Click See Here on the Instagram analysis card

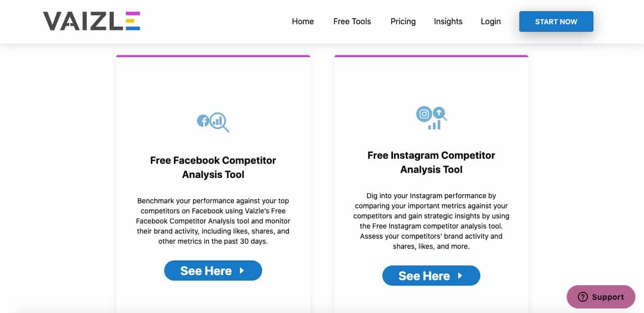(431, 276)
